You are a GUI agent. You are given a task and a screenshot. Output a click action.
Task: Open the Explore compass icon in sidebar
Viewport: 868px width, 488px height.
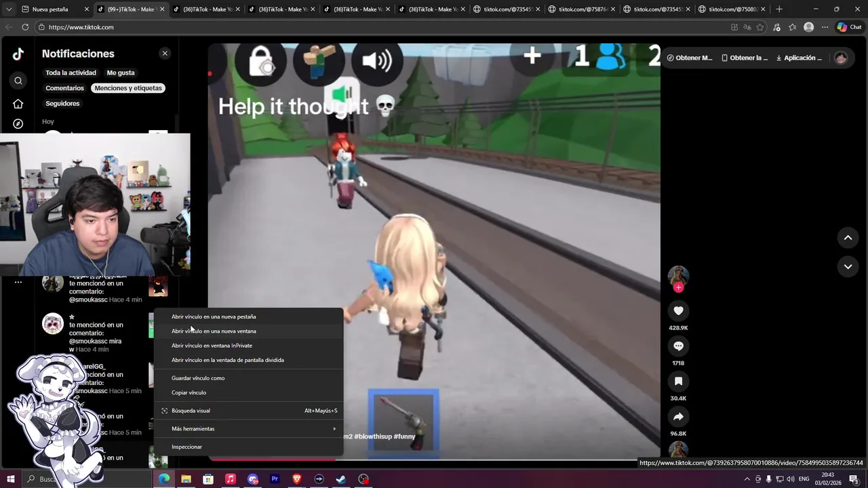point(18,124)
